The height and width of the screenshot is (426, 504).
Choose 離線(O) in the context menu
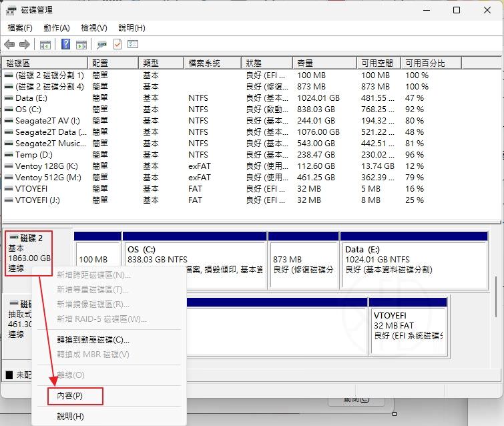pyautogui.click(x=71, y=375)
